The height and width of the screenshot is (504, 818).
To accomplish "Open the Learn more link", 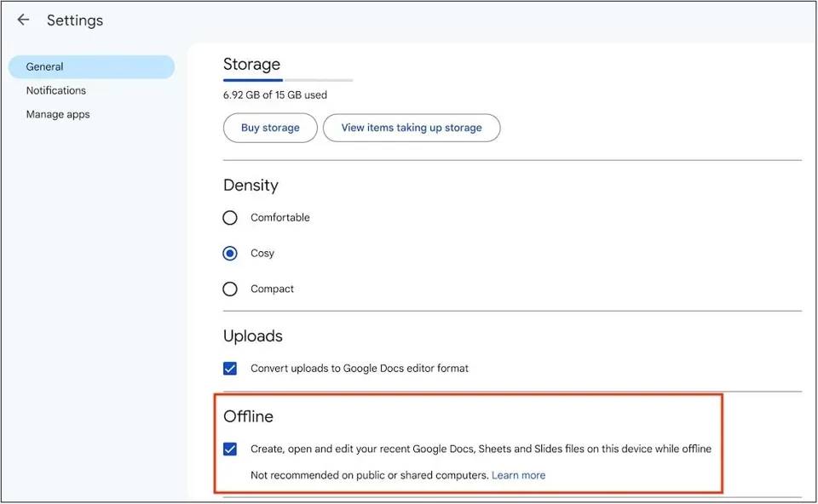I will [x=518, y=475].
